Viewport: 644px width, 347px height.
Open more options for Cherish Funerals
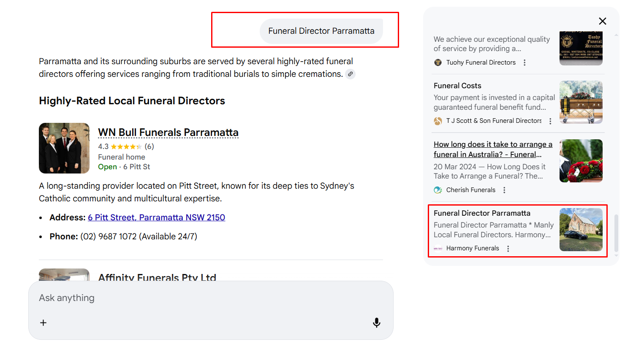coord(504,190)
